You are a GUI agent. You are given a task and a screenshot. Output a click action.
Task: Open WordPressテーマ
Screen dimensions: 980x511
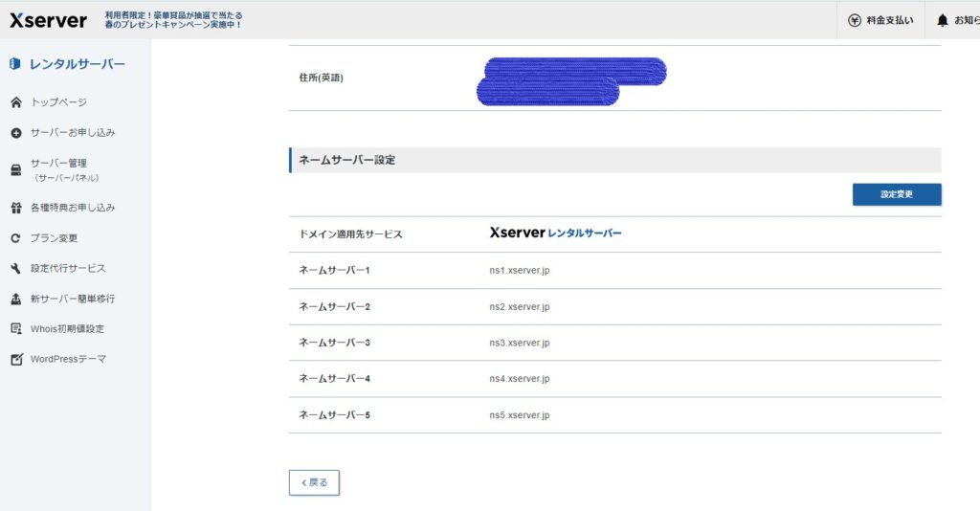pos(68,359)
